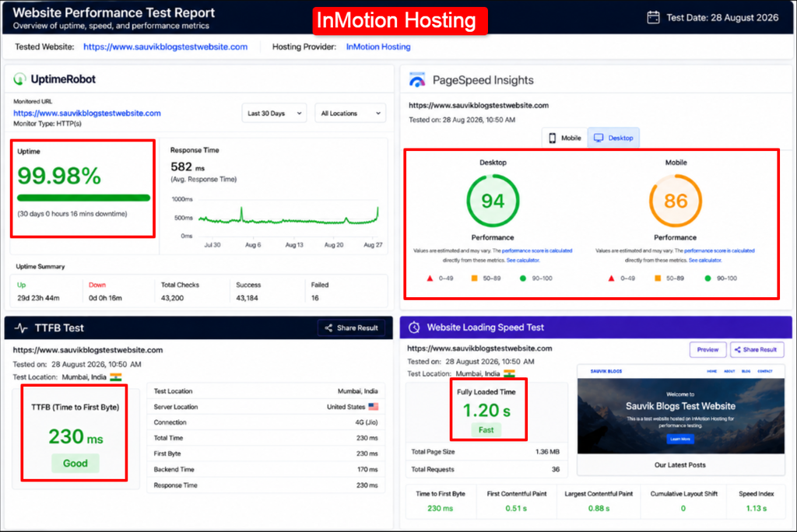Image resolution: width=797 pixels, height=532 pixels.
Task: Click See calculator link under Mobile score
Action: tap(705, 260)
